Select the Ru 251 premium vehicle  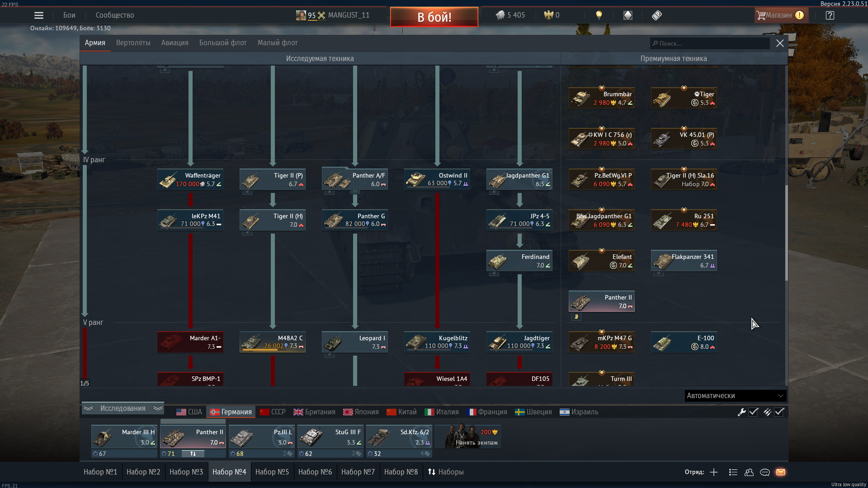[684, 220]
